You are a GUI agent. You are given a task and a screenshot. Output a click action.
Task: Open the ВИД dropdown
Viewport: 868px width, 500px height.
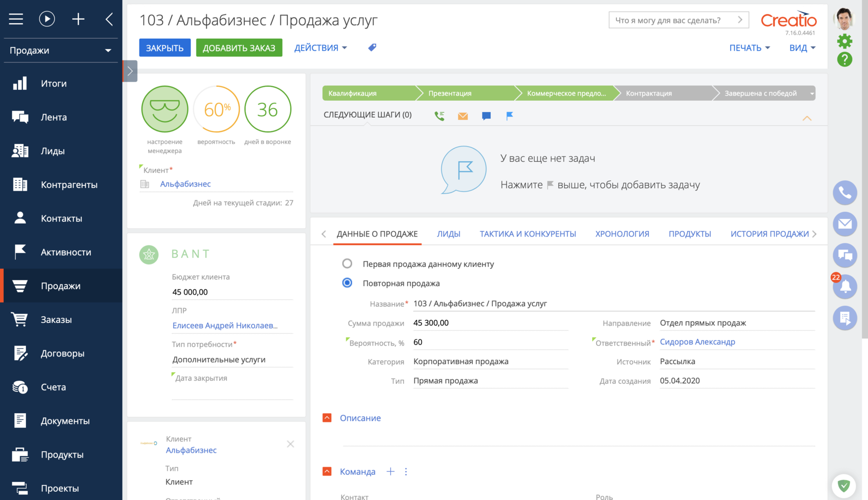[802, 48]
